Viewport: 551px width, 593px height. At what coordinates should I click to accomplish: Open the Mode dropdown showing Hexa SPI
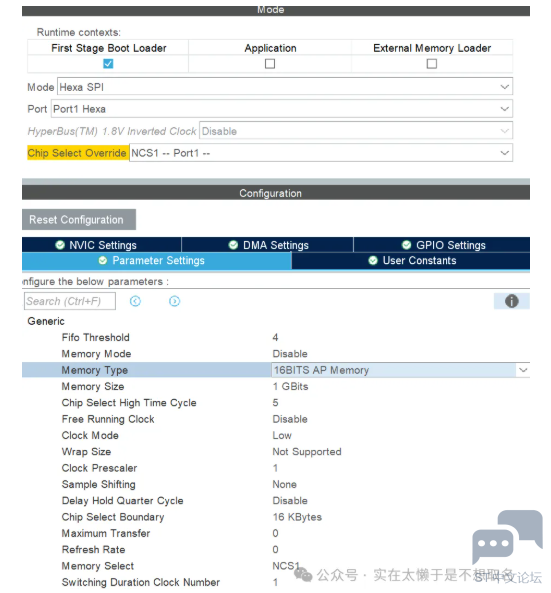(x=285, y=87)
